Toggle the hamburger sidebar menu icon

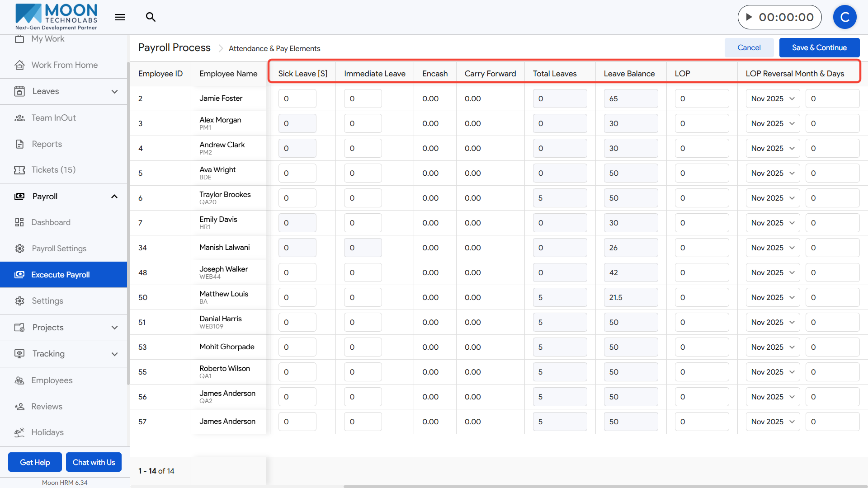(x=120, y=17)
